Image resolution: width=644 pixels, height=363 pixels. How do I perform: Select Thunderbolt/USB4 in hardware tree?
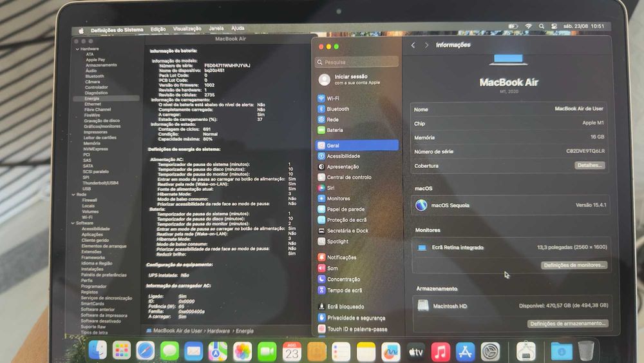(x=100, y=183)
